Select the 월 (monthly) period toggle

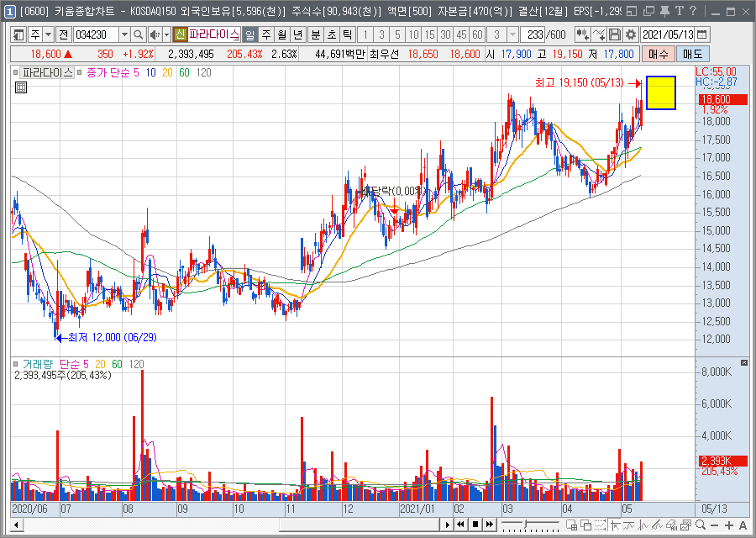[282, 34]
